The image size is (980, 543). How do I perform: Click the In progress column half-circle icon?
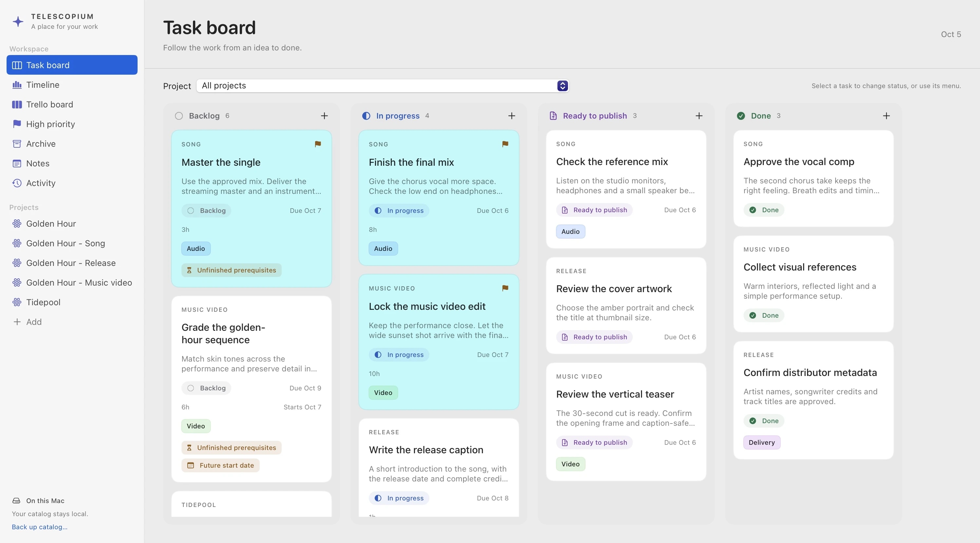(x=366, y=116)
